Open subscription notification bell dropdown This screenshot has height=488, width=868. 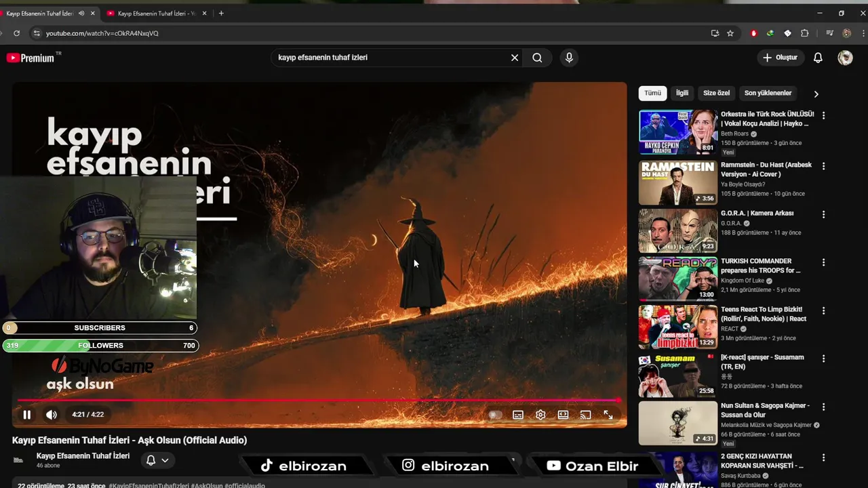[157, 460]
